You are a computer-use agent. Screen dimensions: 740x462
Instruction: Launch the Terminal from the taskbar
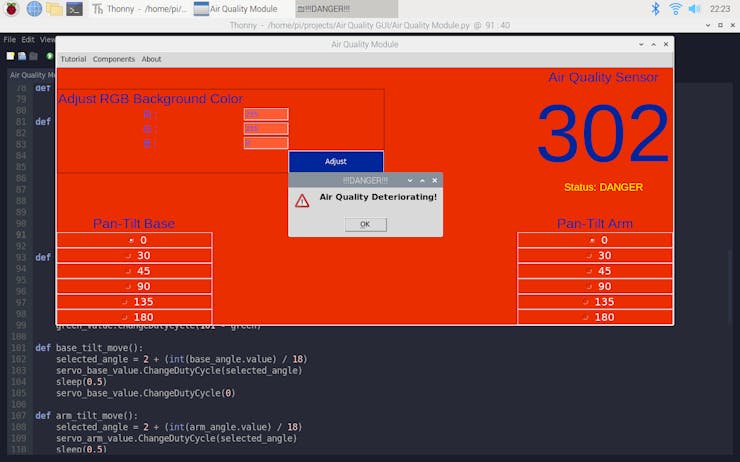click(x=75, y=9)
